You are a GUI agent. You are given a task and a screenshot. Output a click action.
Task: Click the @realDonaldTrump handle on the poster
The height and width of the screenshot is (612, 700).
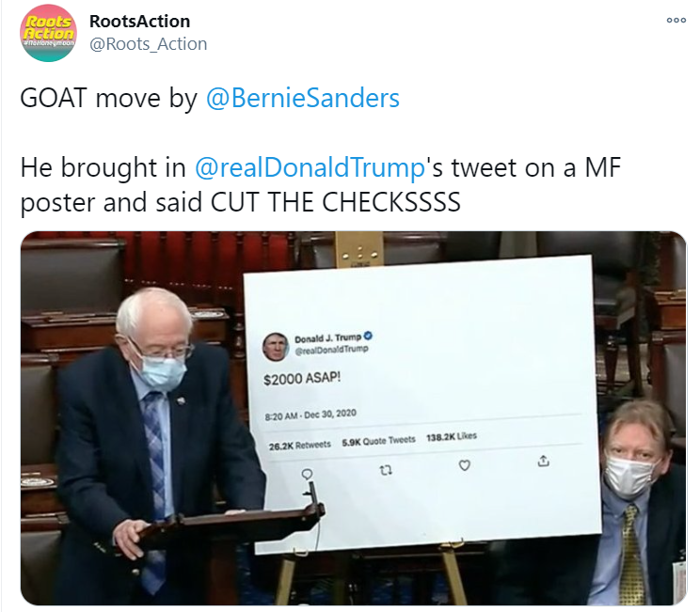(x=331, y=350)
